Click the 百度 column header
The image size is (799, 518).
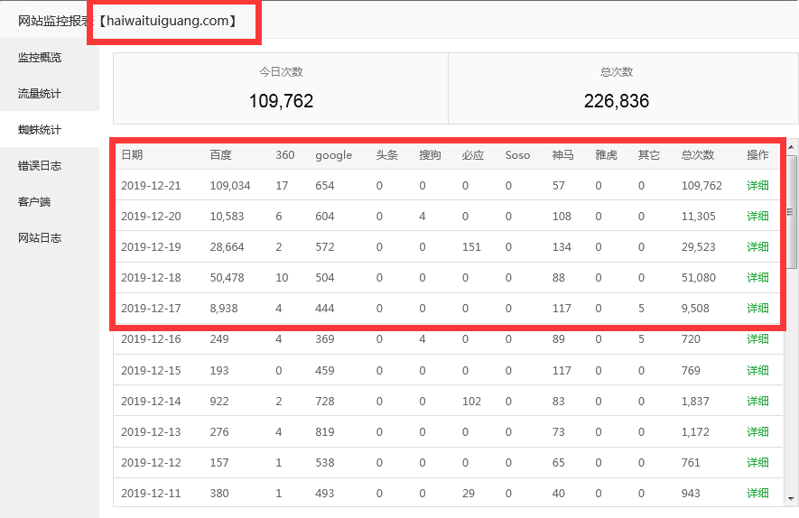point(221,155)
